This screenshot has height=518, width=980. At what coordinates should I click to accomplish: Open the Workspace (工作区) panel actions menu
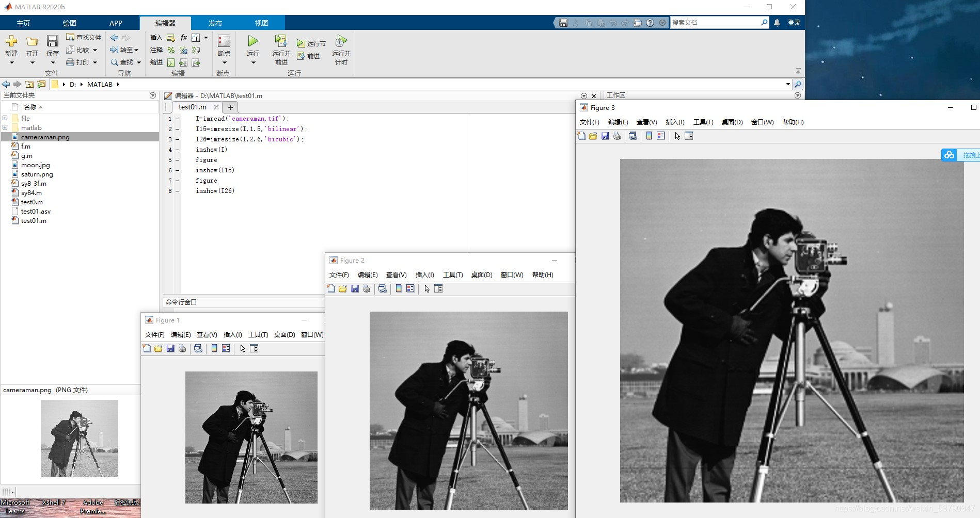798,95
